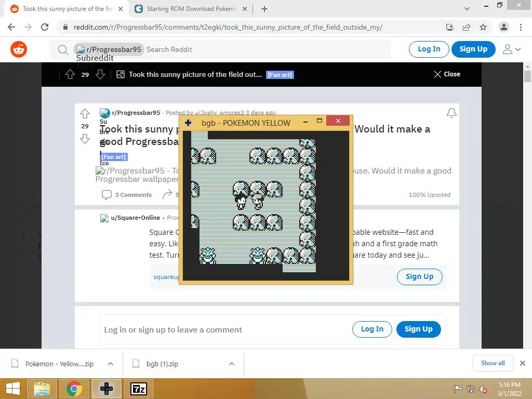Show all downloads
The width and height of the screenshot is (532, 399).
click(493, 363)
